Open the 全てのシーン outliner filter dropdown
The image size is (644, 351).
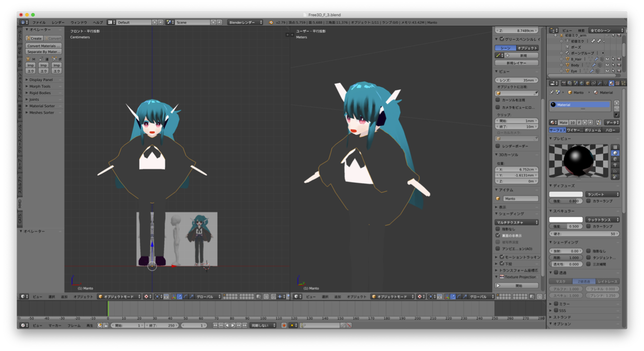[607, 30]
